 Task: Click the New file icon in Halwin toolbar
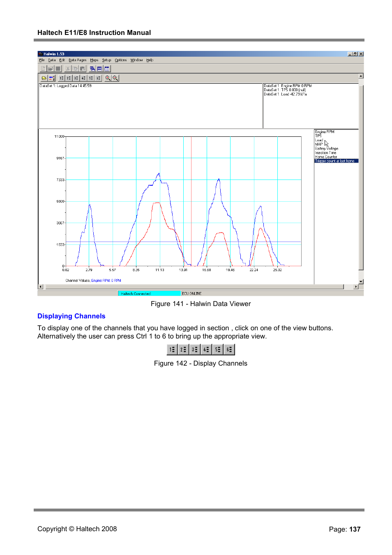click(x=43, y=69)
